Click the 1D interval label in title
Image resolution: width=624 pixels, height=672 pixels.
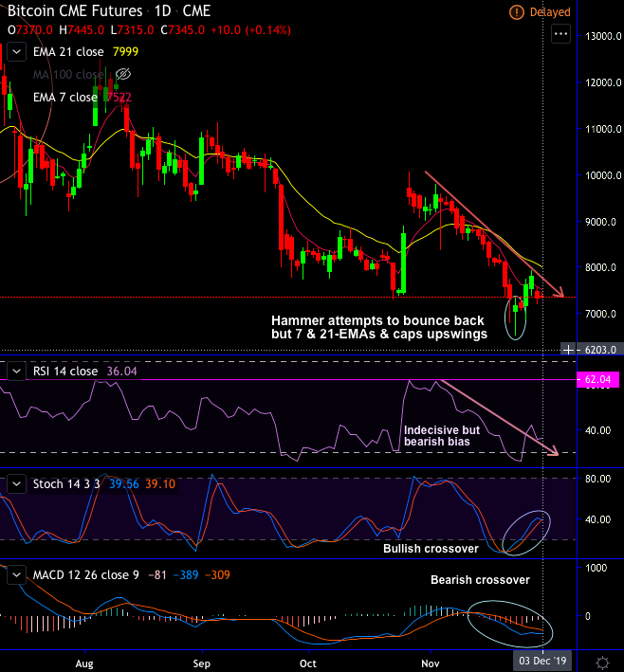click(162, 10)
